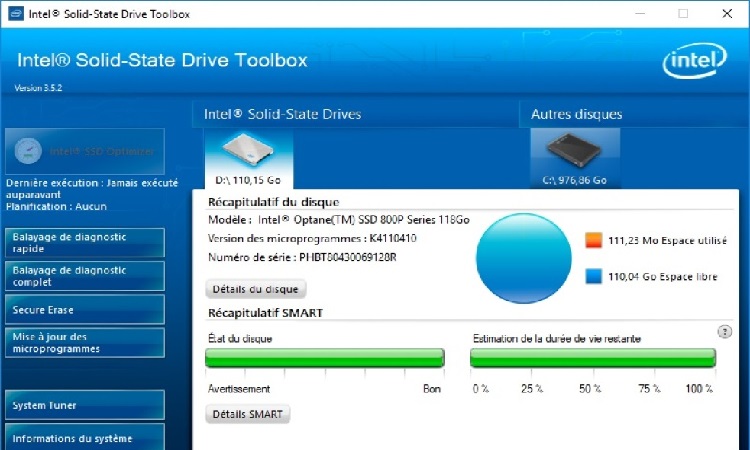Click the 100 % mark on life estimate scale
Image resolution: width=750 pixels, height=450 pixels.
(x=699, y=389)
